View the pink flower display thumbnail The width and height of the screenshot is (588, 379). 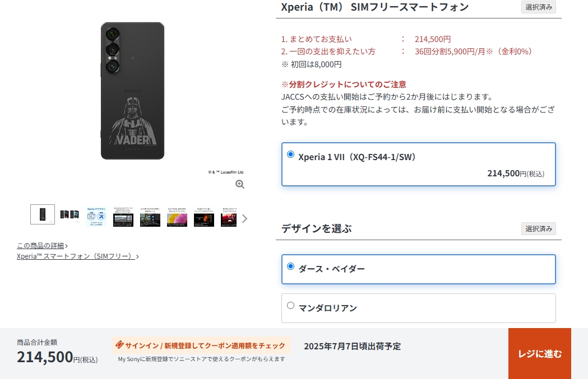click(x=177, y=217)
